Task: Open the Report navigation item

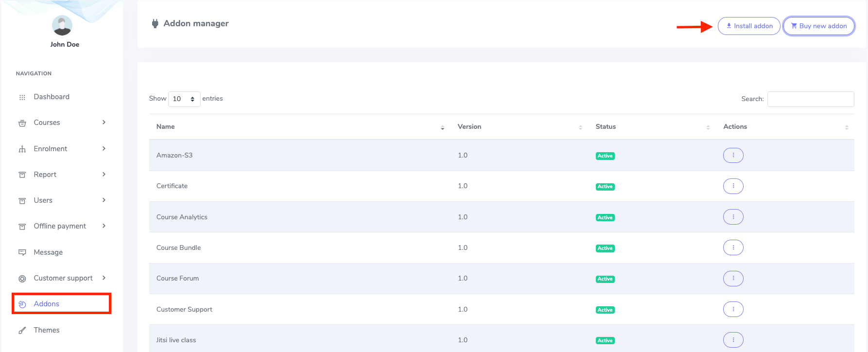Action: pyautogui.click(x=45, y=175)
